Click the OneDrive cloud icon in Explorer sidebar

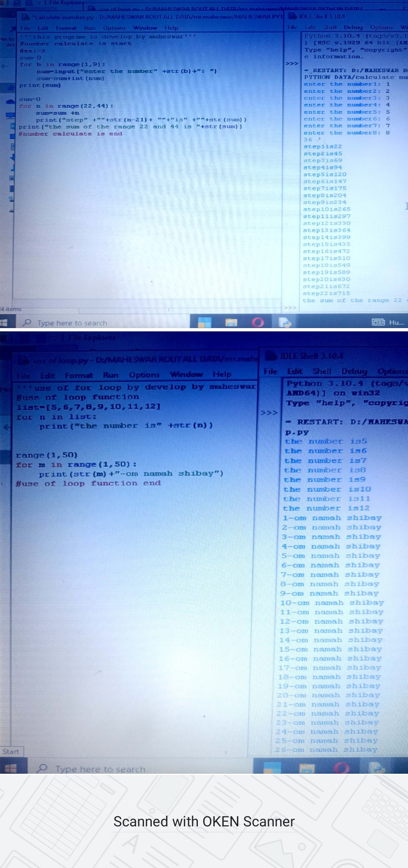(10, 101)
